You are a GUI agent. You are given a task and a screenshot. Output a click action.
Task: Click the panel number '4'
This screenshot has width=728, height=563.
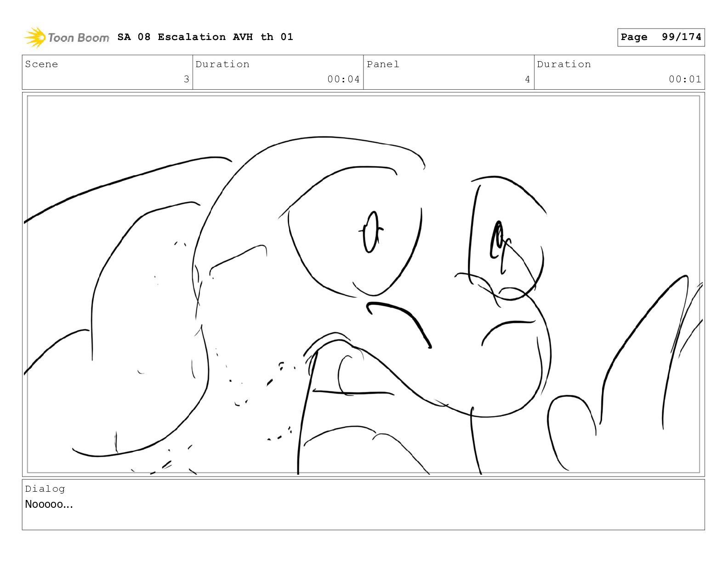coord(528,79)
